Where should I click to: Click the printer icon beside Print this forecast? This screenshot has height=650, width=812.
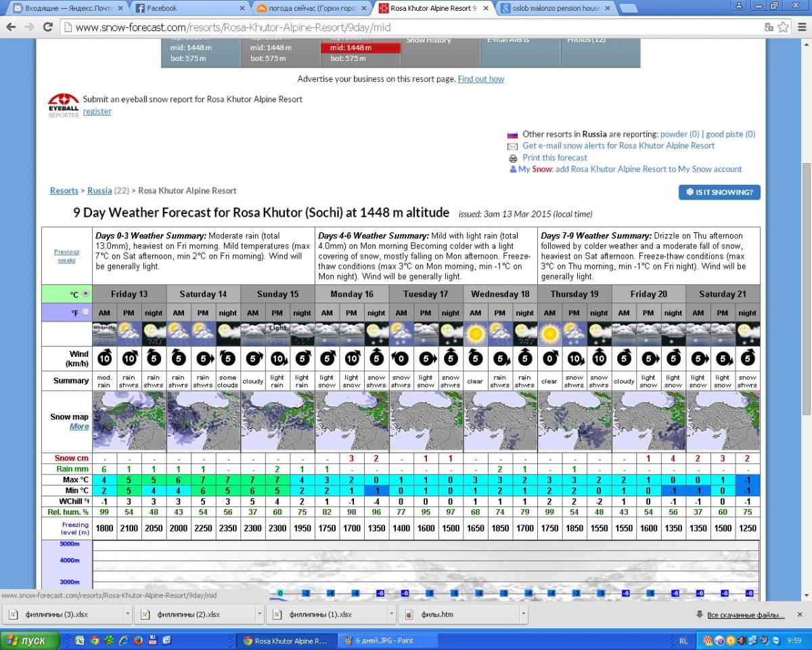pyautogui.click(x=513, y=158)
